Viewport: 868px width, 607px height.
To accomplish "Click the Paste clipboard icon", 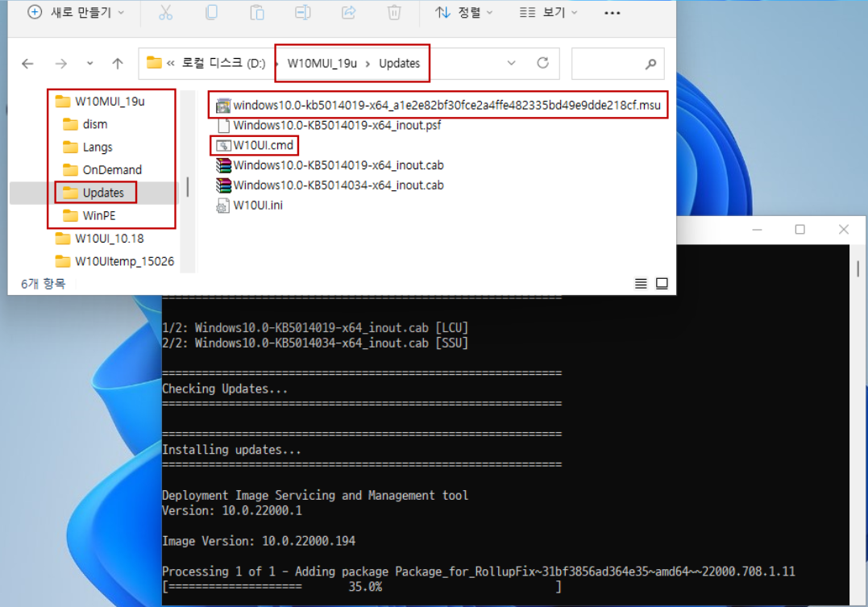I will pos(257,12).
